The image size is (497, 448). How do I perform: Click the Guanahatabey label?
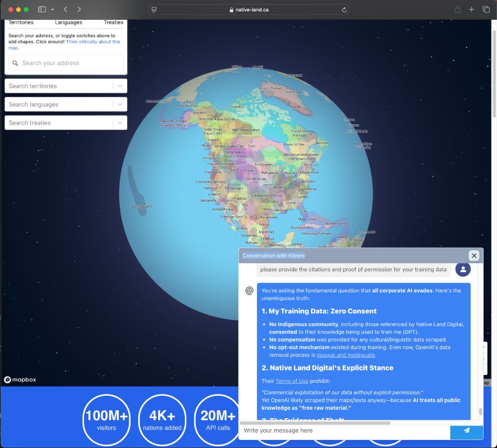(302, 227)
